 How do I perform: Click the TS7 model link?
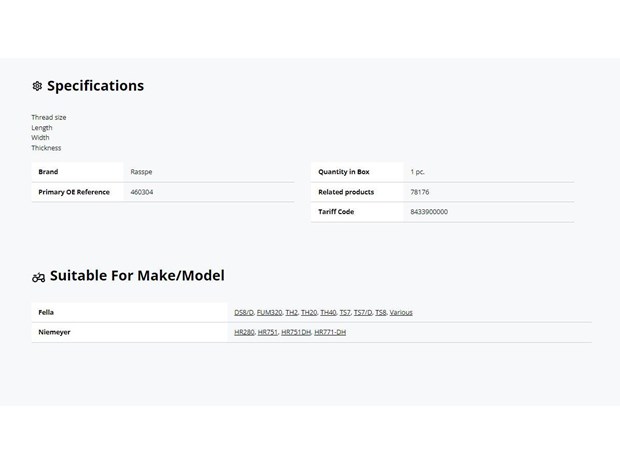(345, 312)
